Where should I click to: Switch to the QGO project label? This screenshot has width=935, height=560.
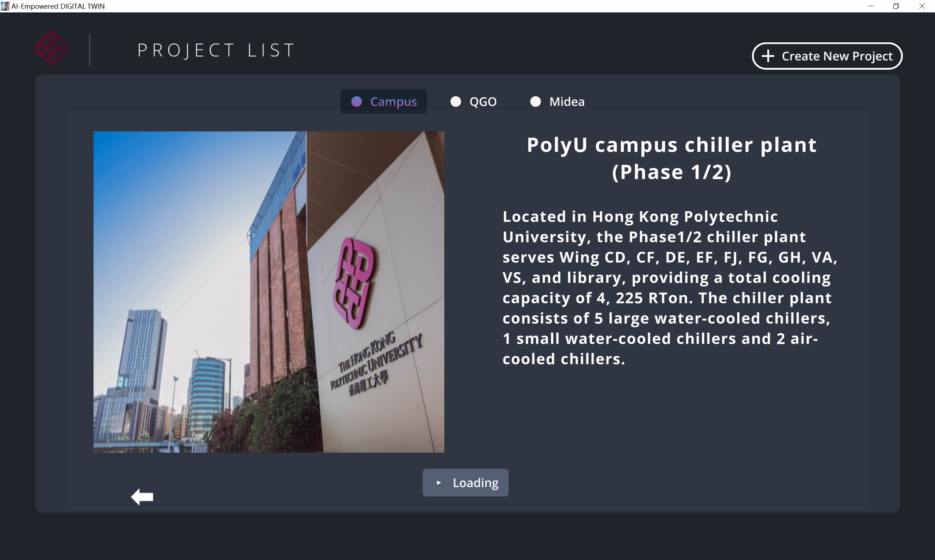(x=483, y=101)
